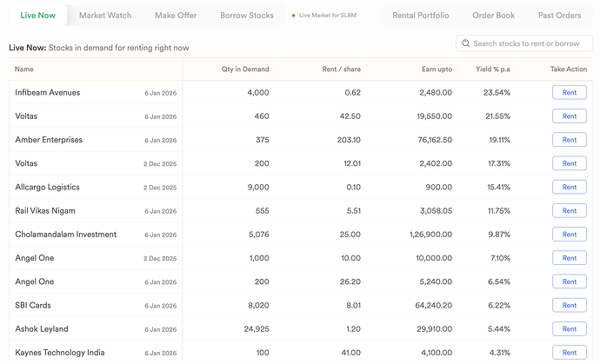
Task: Open the Rental Portfolio tab
Action: pyautogui.click(x=421, y=16)
